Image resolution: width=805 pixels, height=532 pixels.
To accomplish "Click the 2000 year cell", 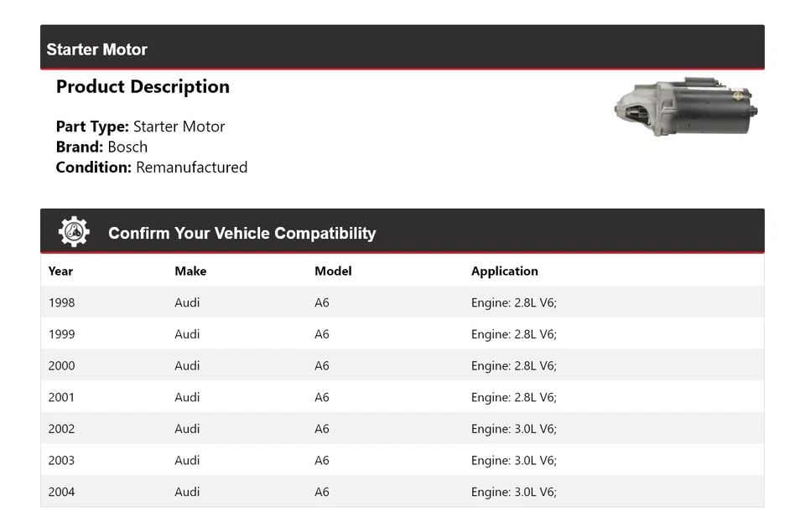I will point(61,365).
